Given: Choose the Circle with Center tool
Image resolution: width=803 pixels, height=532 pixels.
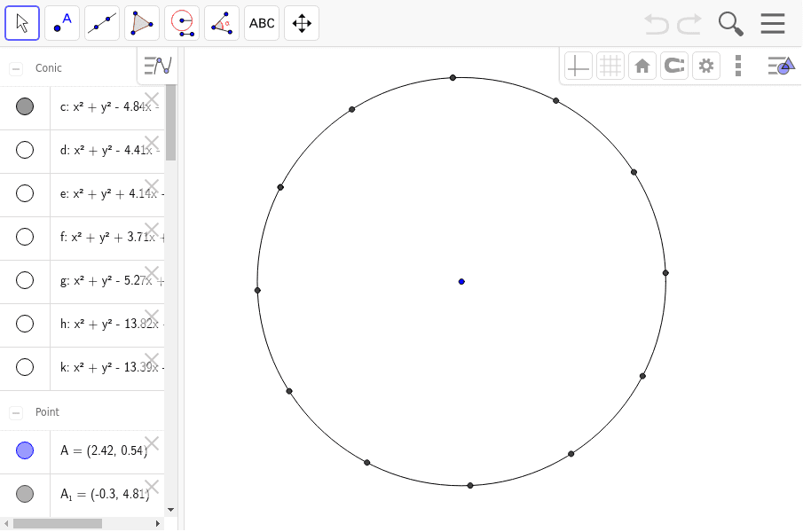Looking at the screenshot, I should pyautogui.click(x=182, y=22).
